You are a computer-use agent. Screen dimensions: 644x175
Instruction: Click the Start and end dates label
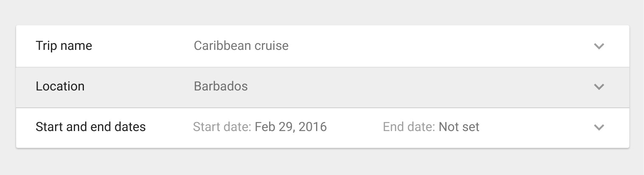[91, 127]
